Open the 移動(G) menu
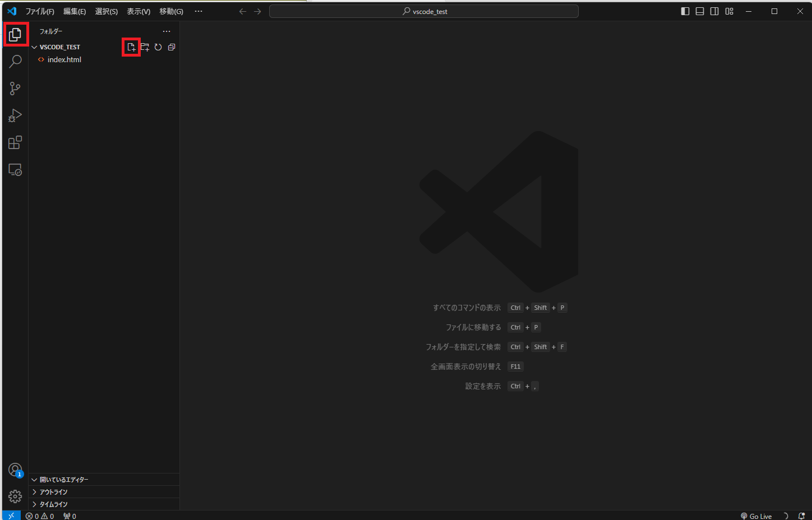This screenshot has height=520, width=812. (x=171, y=11)
